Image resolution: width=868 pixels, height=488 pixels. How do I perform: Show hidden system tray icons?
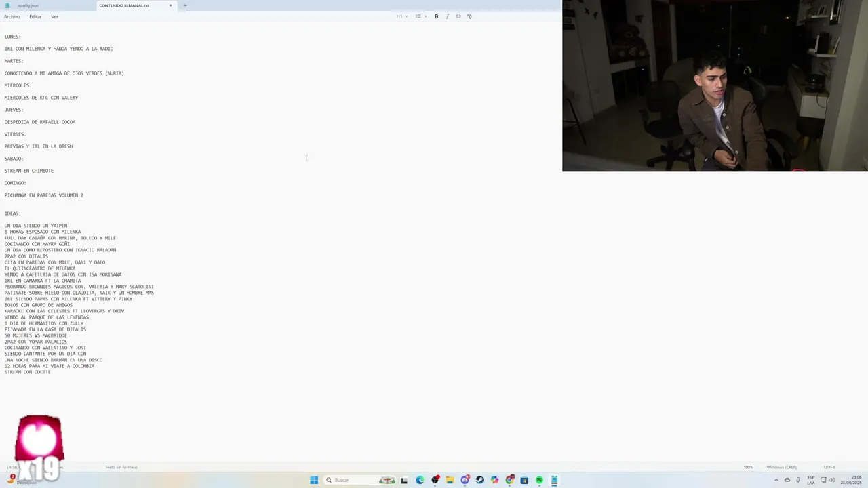pos(776,480)
